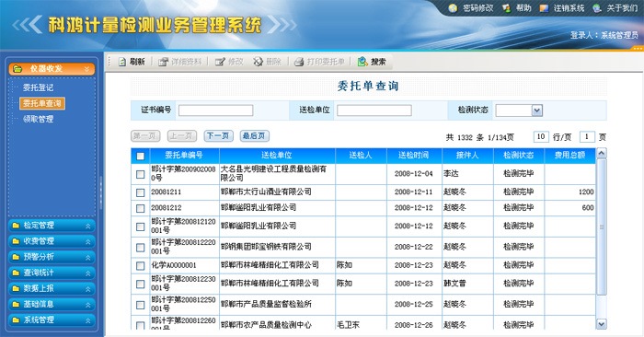Jump to 最后页 last page
Viewport: 644px width, 337px height.
(x=254, y=136)
